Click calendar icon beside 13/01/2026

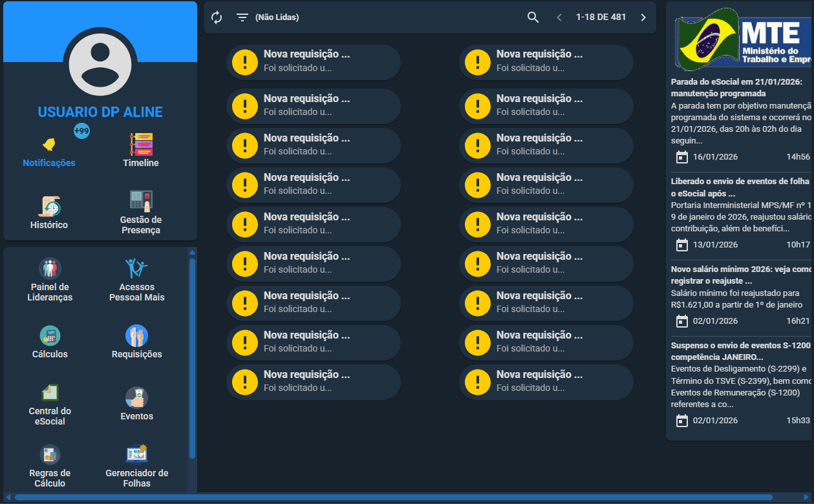tap(681, 245)
